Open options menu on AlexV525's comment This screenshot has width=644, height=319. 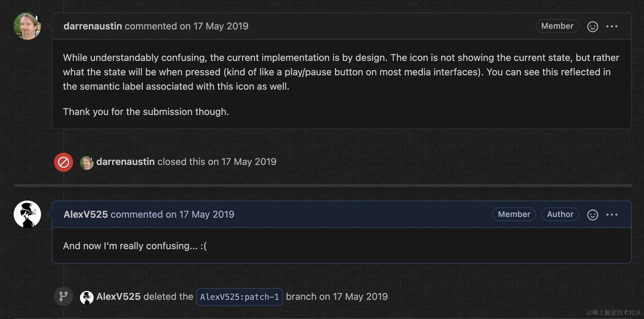[x=612, y=215]
